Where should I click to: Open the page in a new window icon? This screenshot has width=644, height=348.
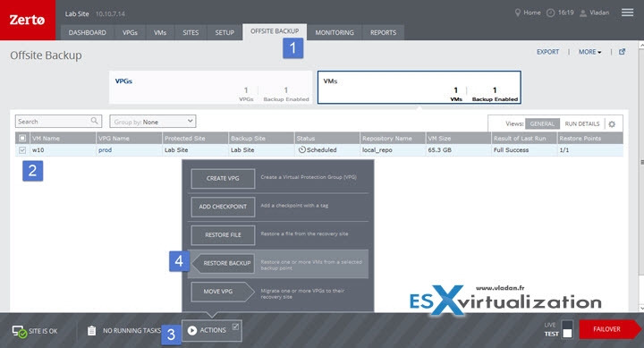623,52
